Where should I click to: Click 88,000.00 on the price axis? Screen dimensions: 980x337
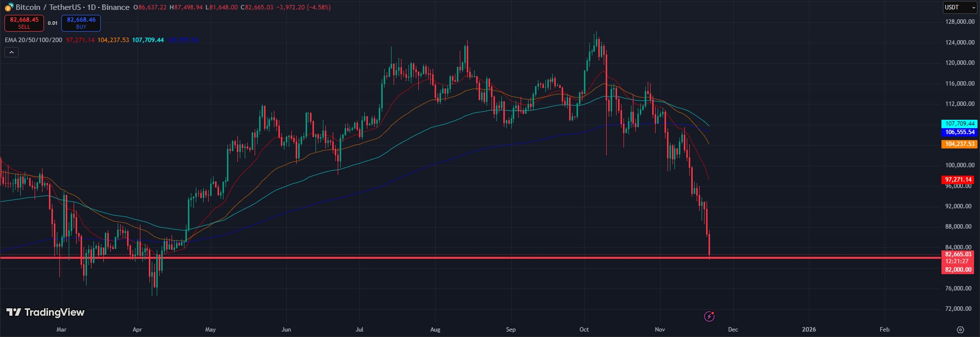958,227
